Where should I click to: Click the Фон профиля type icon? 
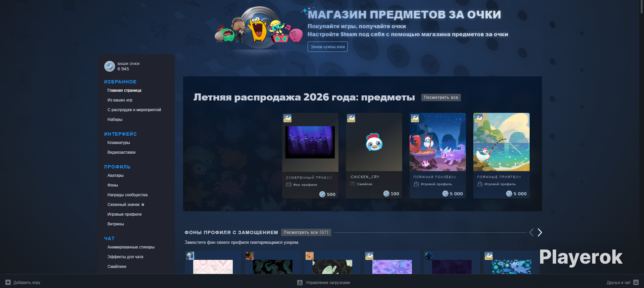tap(289, 185)
